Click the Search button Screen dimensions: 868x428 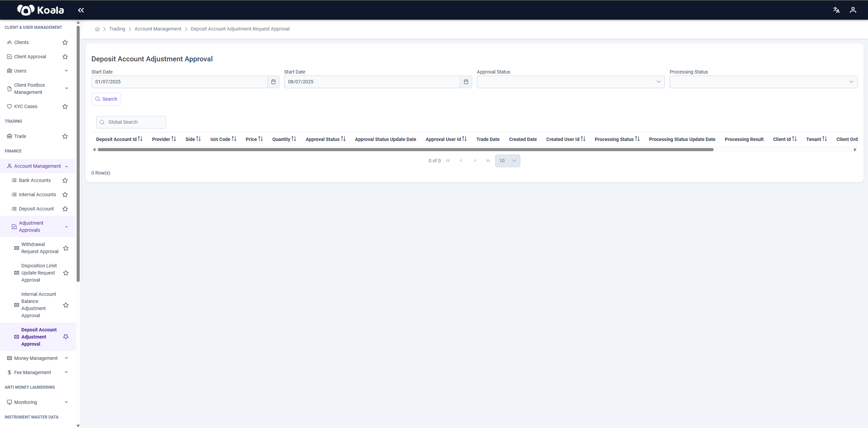[x=106, y=99]
